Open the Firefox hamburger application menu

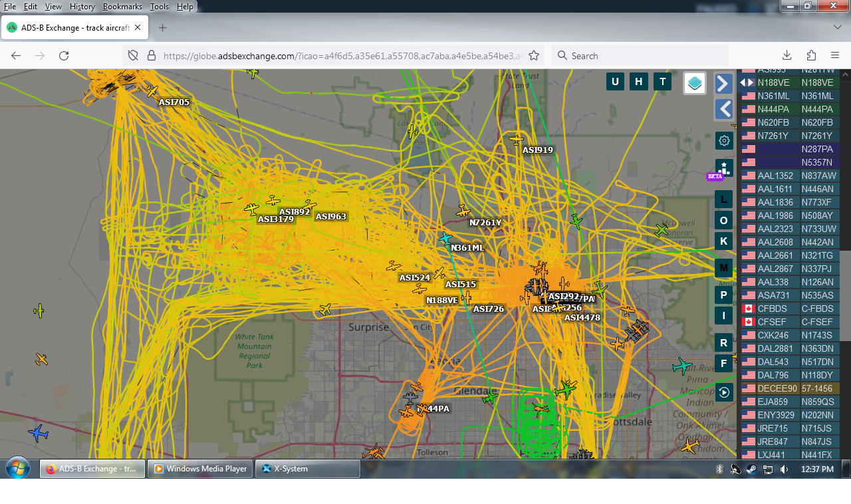[x=835, y=56]
